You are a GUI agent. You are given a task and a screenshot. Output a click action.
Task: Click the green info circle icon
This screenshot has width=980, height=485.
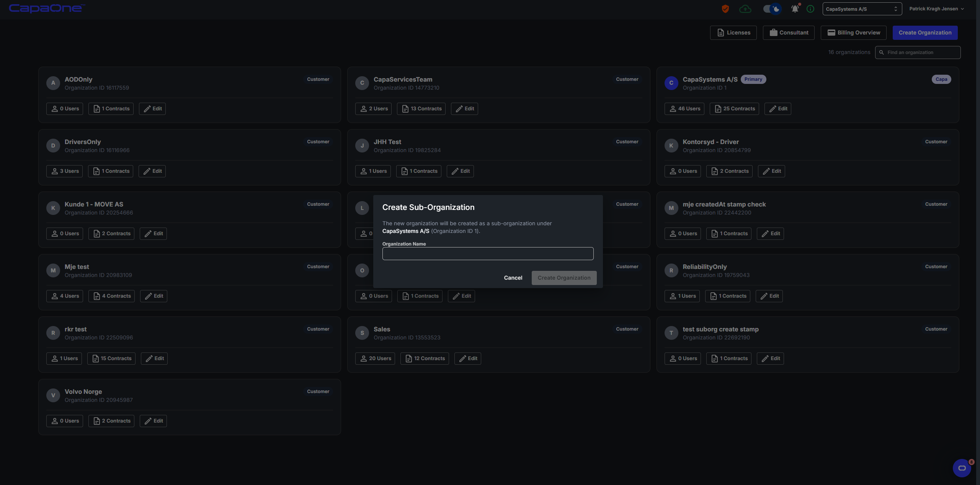click(x=810, y=9)
